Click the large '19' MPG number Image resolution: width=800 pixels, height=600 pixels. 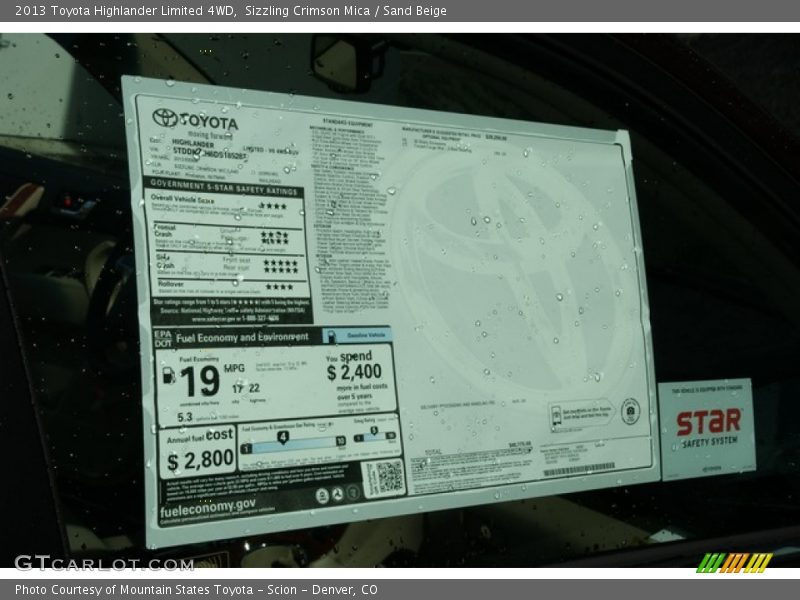[x=199, y=381]
